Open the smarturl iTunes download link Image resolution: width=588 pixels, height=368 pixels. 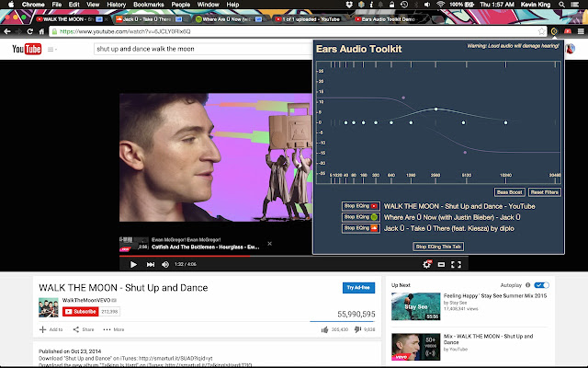click(175, 358)
